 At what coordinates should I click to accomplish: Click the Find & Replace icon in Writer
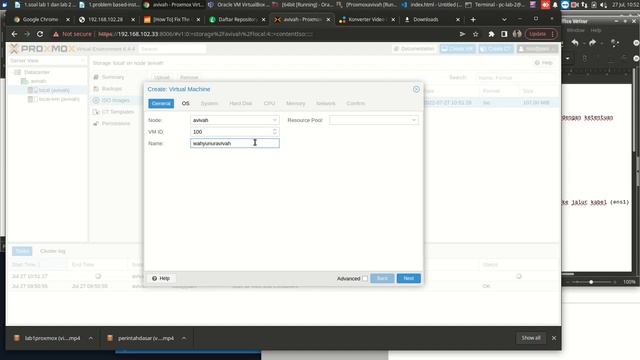pyautogui.click(x=616, y=42)
